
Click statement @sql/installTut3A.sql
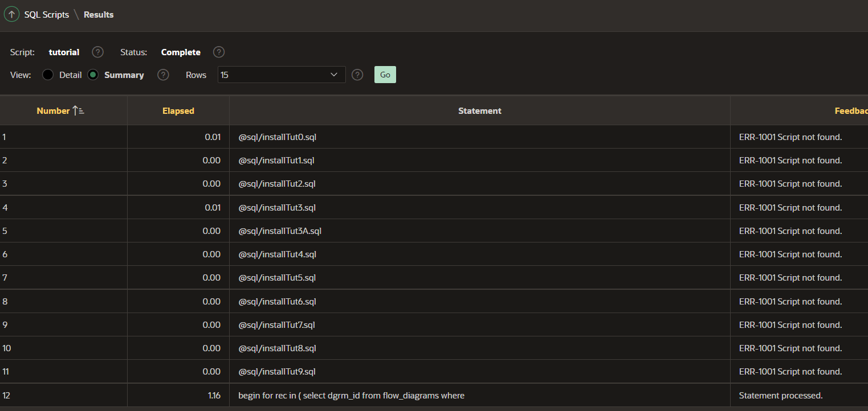(x=280, y=231)
